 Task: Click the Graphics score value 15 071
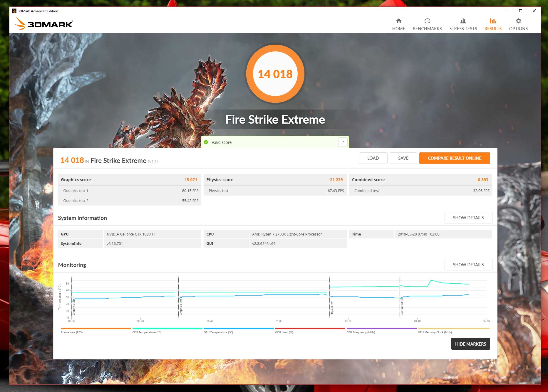[191, 180]
